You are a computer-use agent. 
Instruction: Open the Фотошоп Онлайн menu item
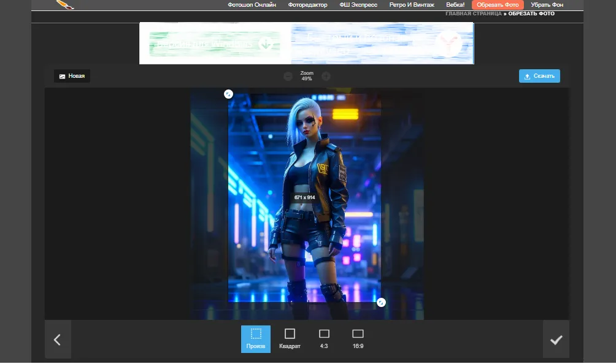point(252,5)
